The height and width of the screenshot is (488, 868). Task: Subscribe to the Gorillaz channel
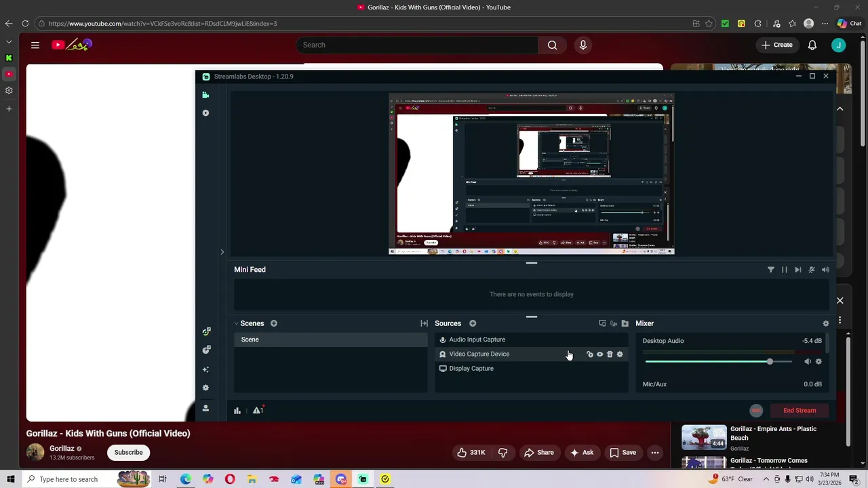coord(128,452)
